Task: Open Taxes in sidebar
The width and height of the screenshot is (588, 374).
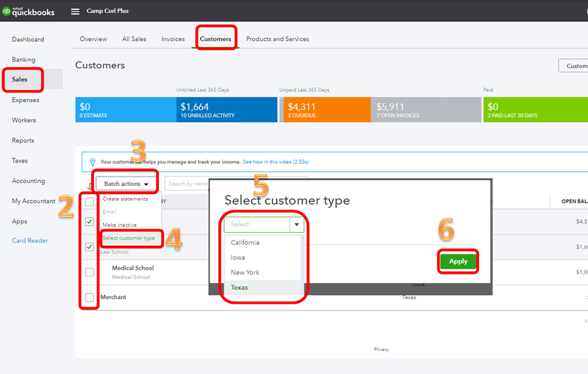Action: [20, 161]
